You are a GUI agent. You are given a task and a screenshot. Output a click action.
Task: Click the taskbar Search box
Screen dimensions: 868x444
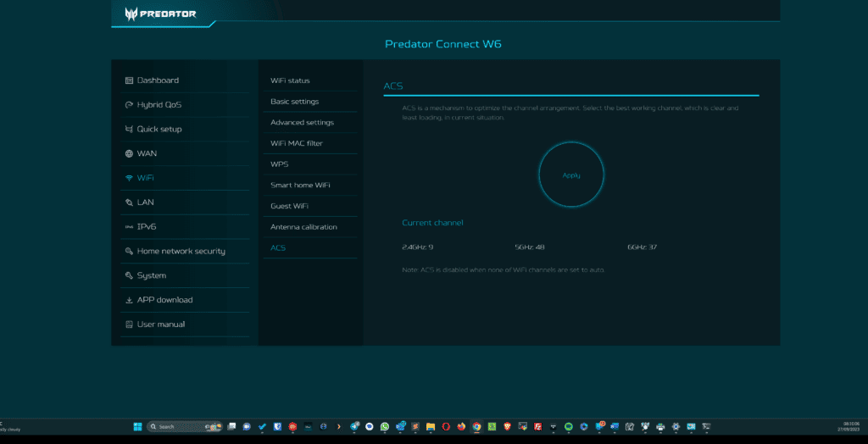[174, 426]
